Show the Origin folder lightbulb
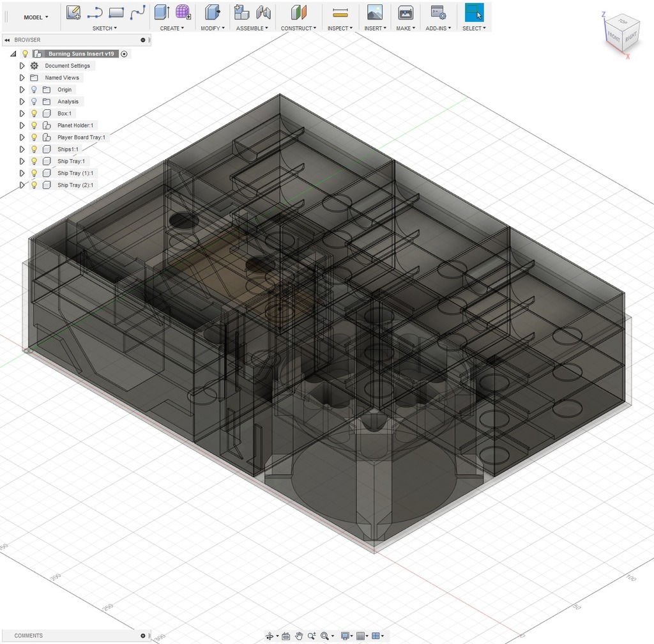 [x=34, y=89]
